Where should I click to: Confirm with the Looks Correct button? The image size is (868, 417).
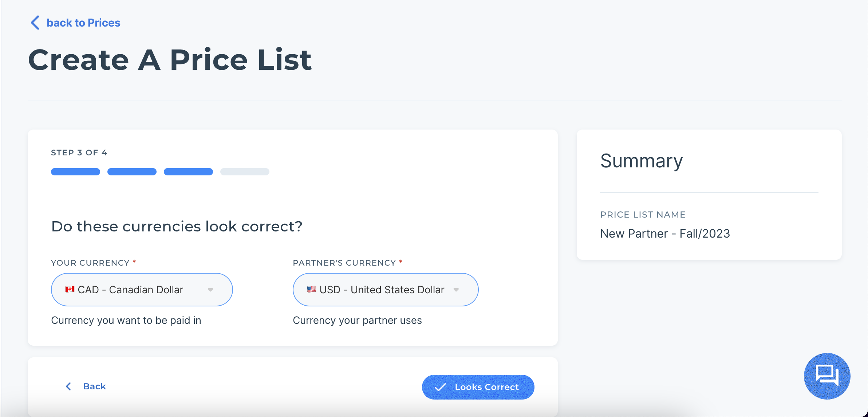478,387
